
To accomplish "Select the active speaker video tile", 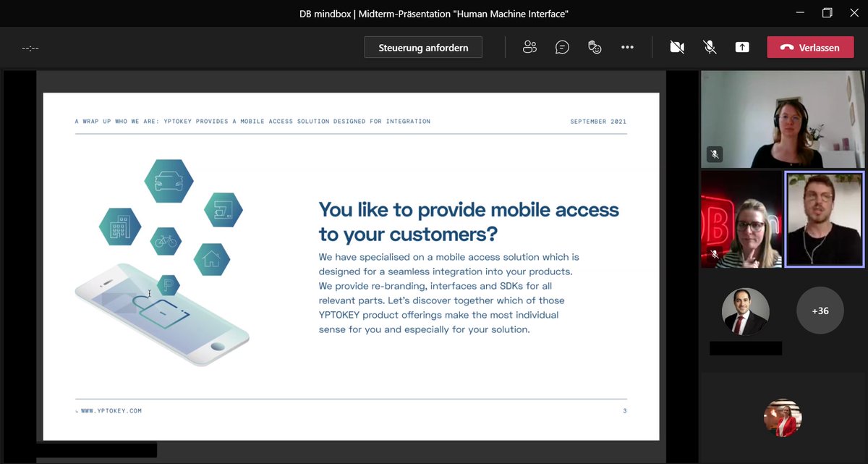I will click(825, 219).
